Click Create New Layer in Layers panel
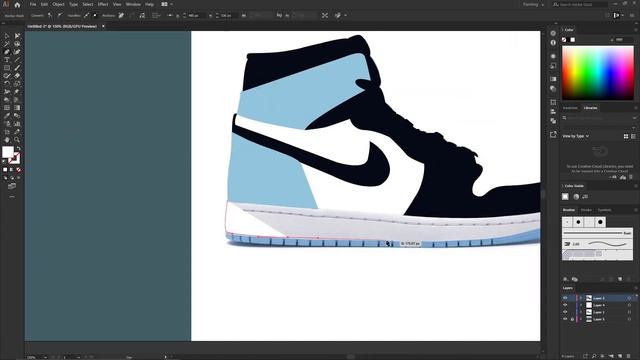 620,356
